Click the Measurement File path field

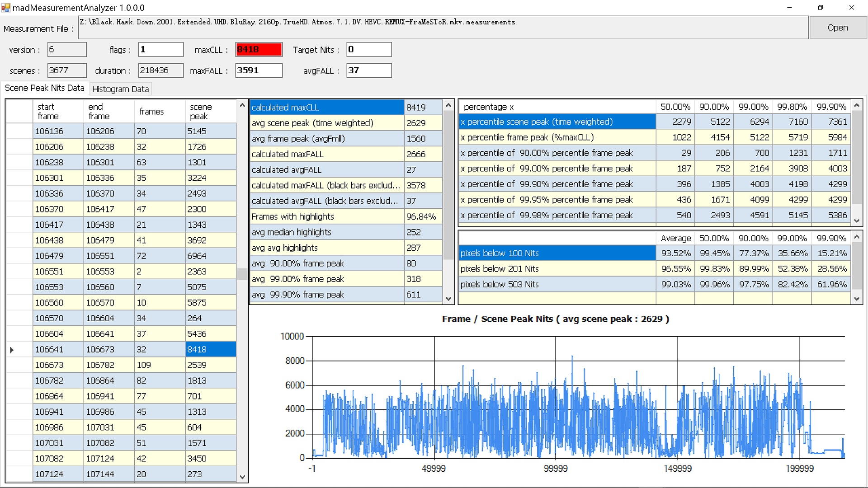(x=443, y=28)
